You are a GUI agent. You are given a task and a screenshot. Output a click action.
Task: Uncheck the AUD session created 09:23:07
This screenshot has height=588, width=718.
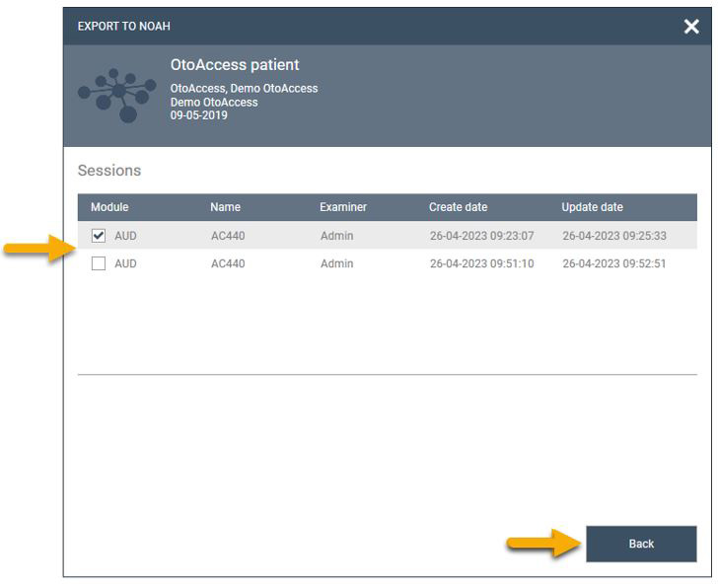point(99,236)
